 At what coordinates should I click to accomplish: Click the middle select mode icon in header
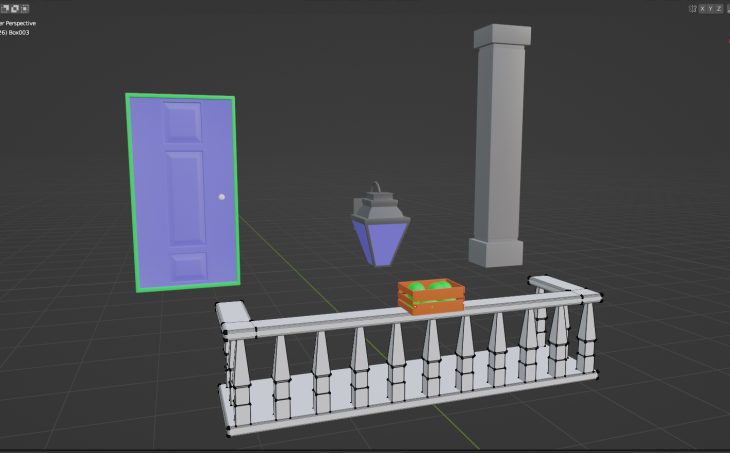pos(15,8)
